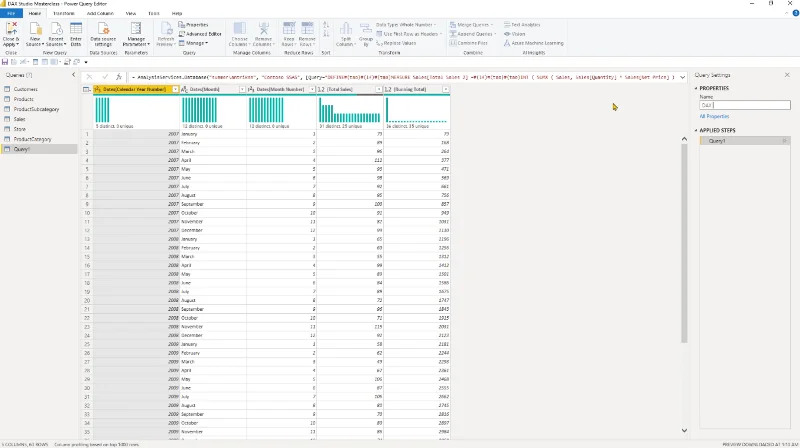Open Use First Row as Headers dropdown
This screenshot has height=448, width=800.
409,34
